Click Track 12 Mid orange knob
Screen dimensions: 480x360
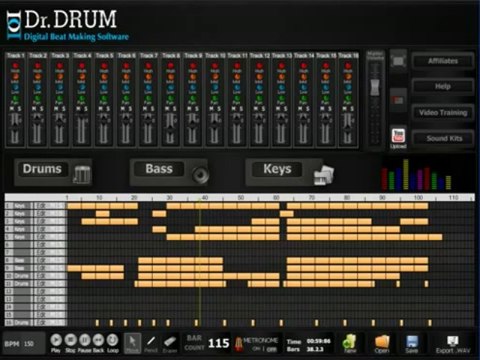click(x=259, y=77)
